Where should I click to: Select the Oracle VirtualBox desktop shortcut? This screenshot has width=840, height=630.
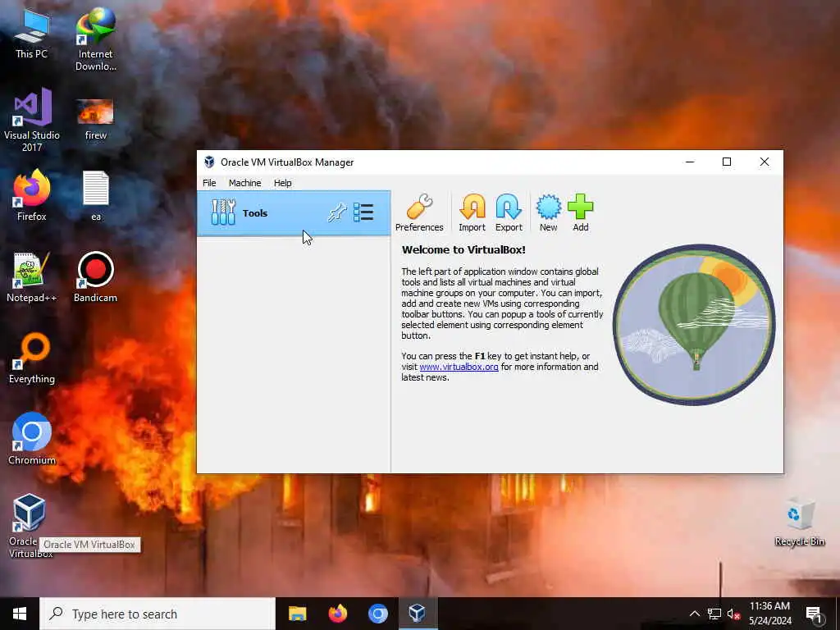(x=30, y=526)
